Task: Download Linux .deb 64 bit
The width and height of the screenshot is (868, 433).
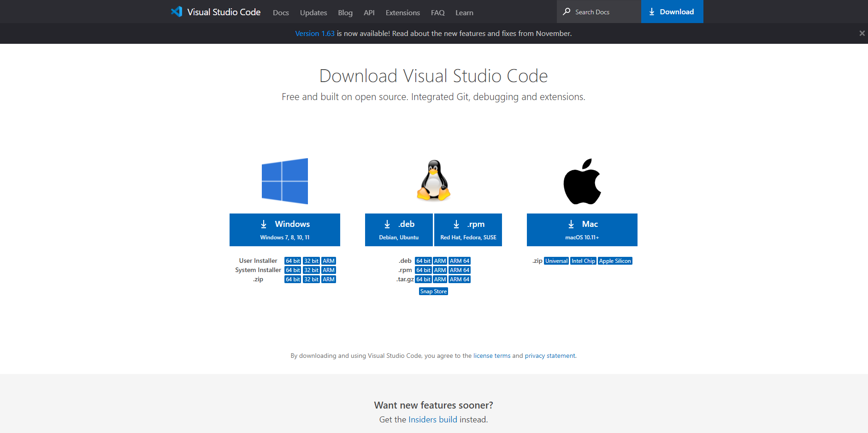Action: (x=423, y=261)
